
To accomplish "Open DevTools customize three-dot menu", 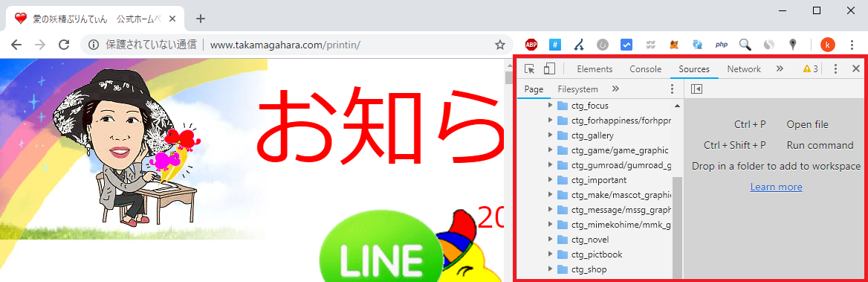I will point(836,68).
